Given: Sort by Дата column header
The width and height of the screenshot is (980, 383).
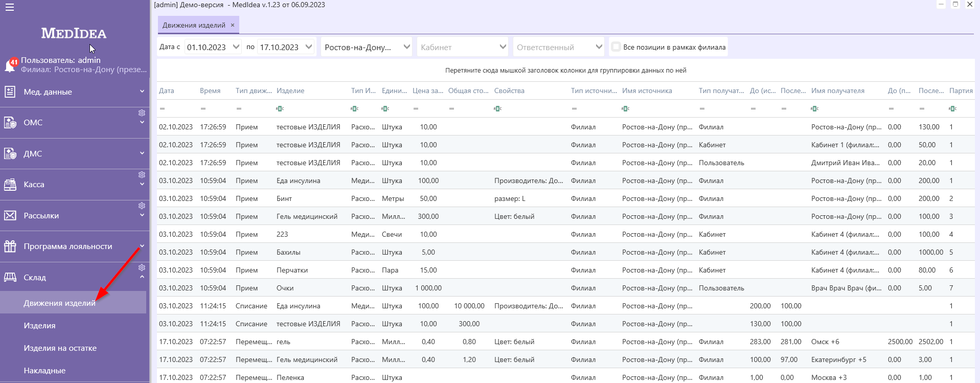Looking at the screenshot, I should click(167, 91).
